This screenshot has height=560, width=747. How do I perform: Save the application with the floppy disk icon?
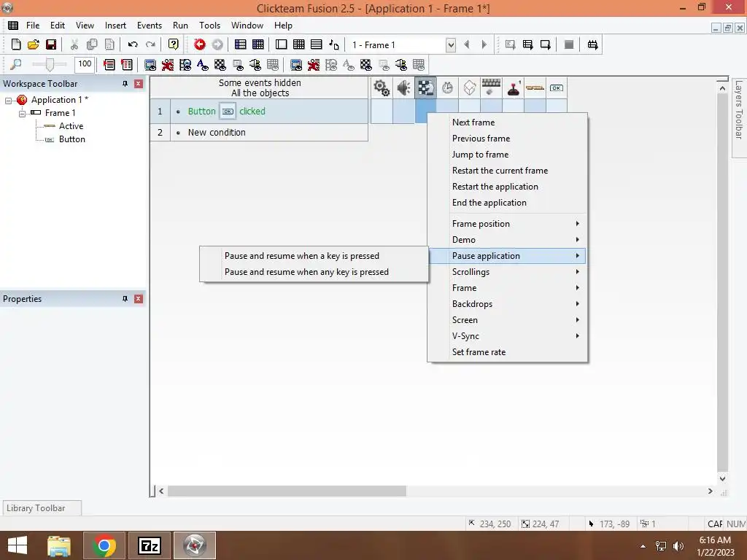click(x=51, y=44)
